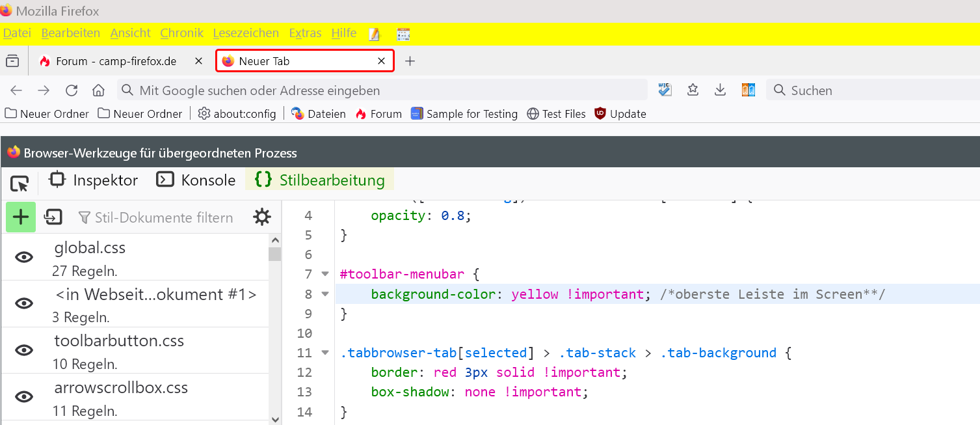
Task: Click the element picker icon
Action: 20,184
